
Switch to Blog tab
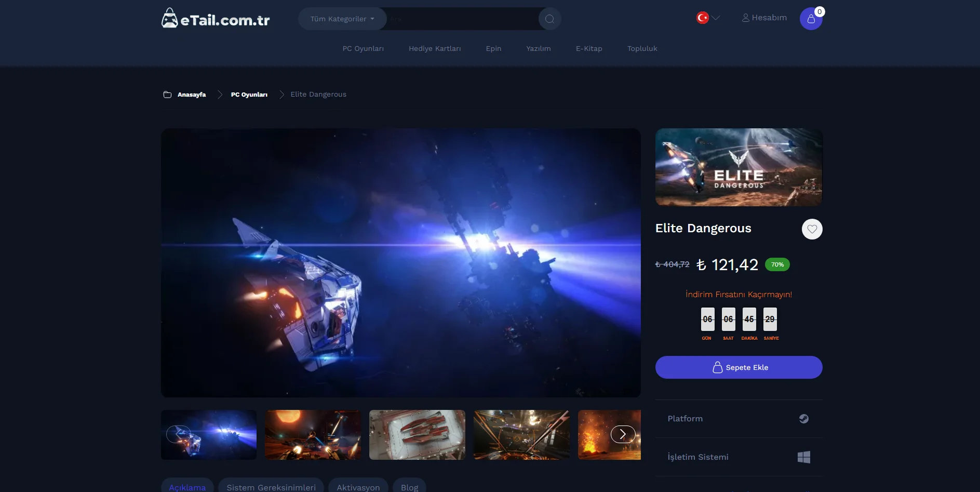click(410, 486)
